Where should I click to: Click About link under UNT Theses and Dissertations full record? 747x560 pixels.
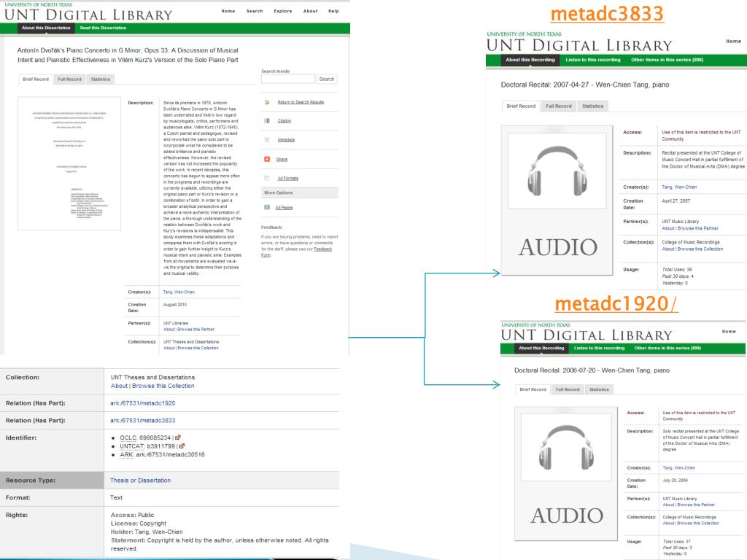[119, 386]
